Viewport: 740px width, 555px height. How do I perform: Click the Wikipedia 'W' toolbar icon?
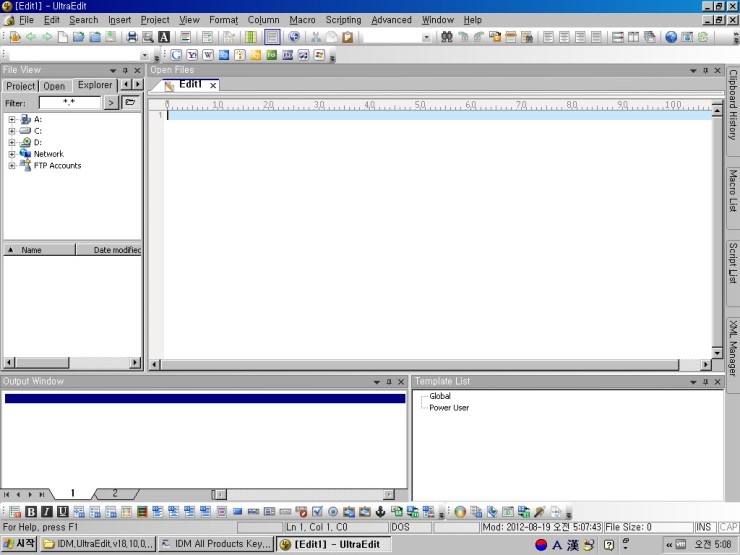tap(208, 55)
